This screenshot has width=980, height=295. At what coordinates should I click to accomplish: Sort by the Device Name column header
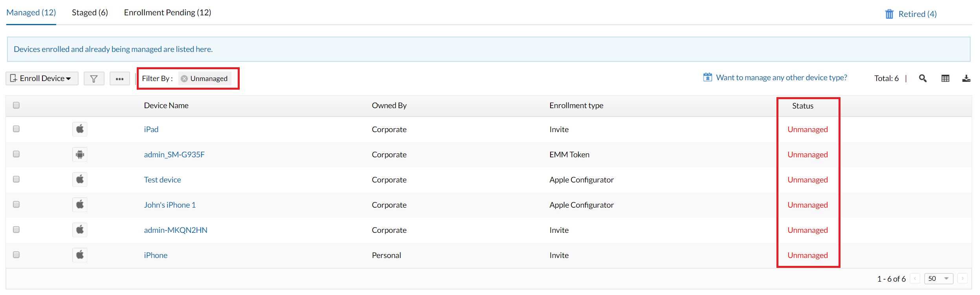pyautogui.click(x=166, y=105)
